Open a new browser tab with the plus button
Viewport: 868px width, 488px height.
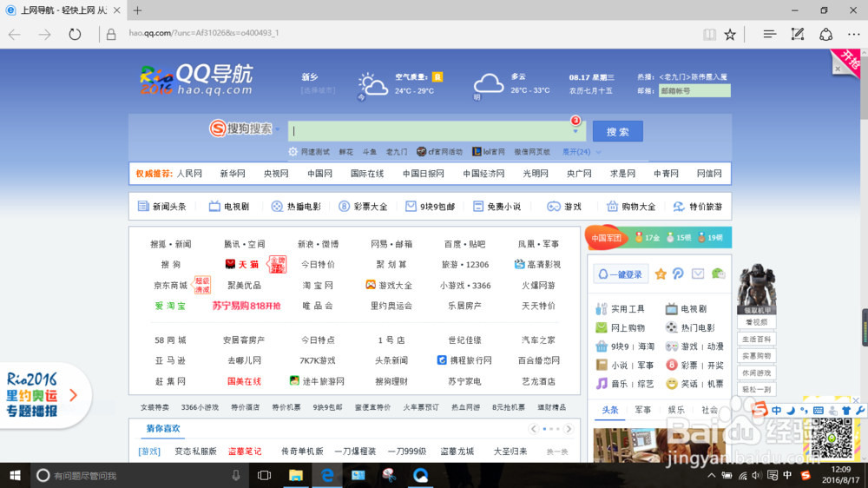[x=138, y=10]
